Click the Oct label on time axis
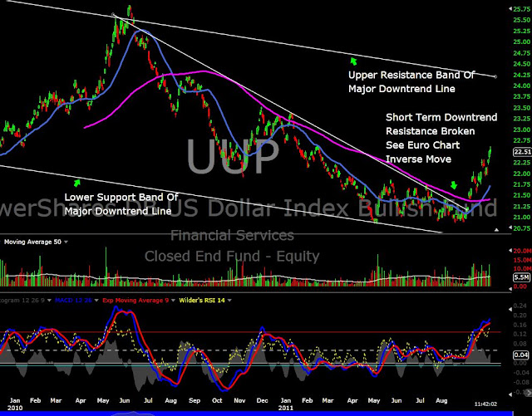This screenshot has width=532, height=416. coord(217,400)
